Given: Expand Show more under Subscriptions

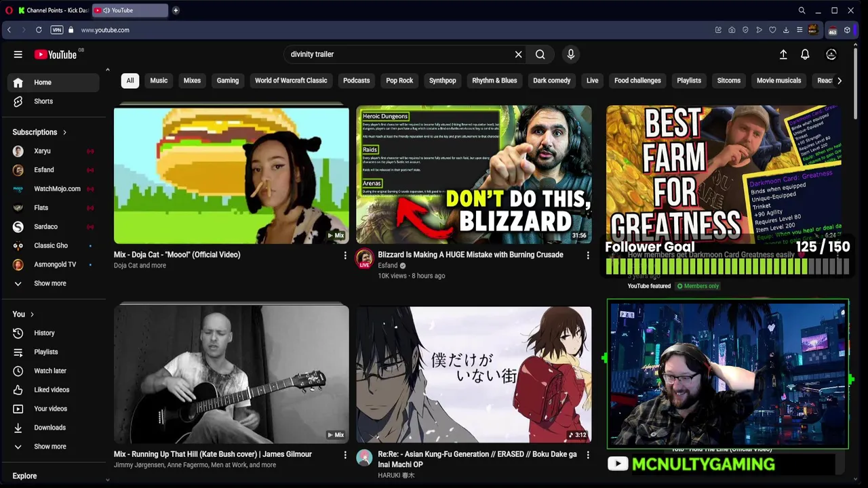Looking at the screenshot, I should 54,284.
